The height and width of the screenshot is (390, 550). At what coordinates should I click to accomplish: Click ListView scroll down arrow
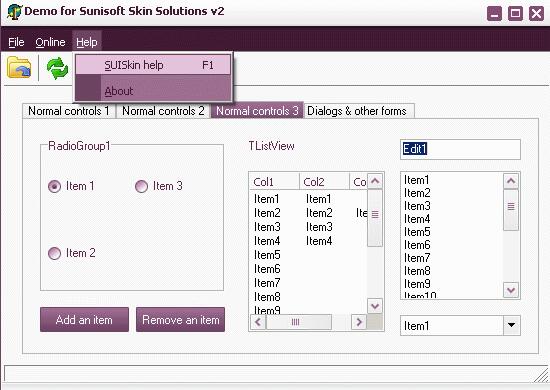[x=375, y=306]
